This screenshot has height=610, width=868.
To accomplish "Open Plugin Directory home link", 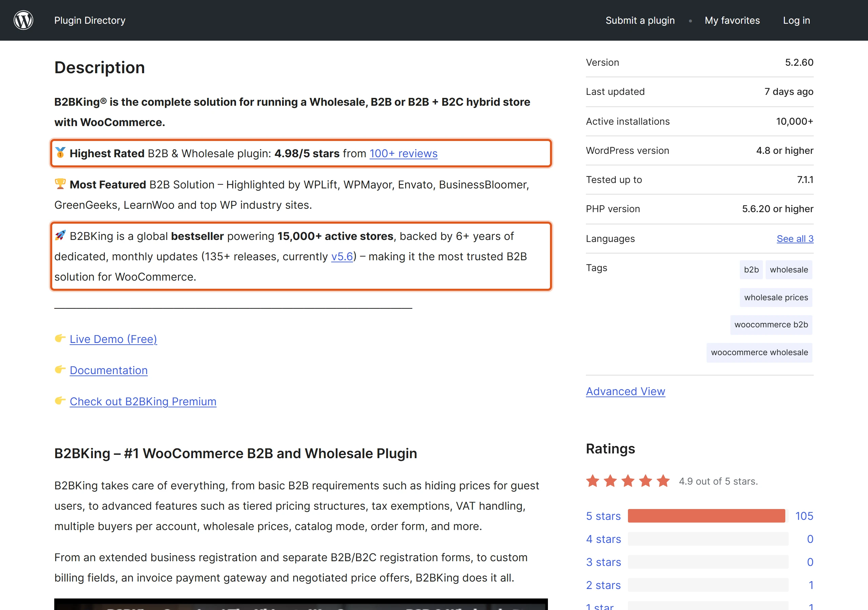I will tap(90, 20).
